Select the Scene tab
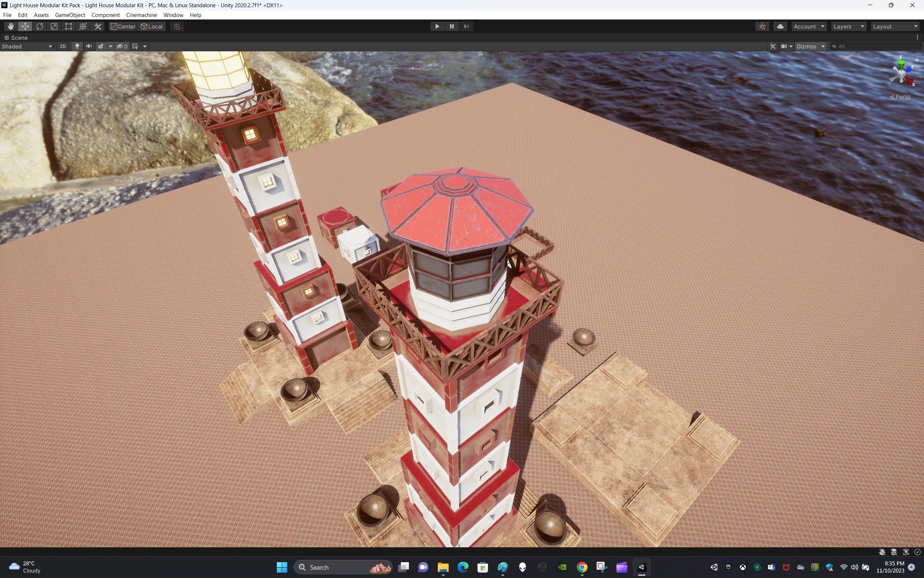The height and width of the screenshot is (578, 924). (x=16, y=38)
